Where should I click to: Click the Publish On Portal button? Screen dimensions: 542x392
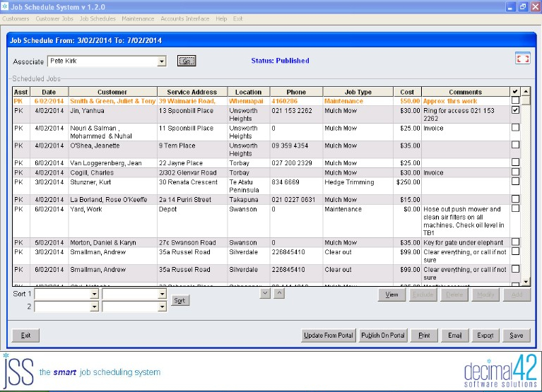point(382,335)
